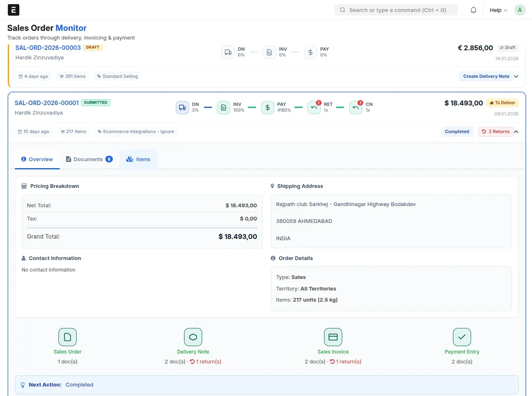Viewport: 532px width, 396px height.
Task: Click the Create Delivery Note button
Action: coord(486,76)
